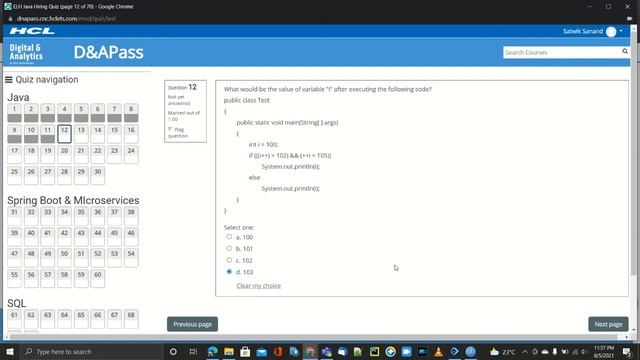Open the Quiz navigation hamburger icon
This screenshot has height=360, width=640.
pos(9,80)
